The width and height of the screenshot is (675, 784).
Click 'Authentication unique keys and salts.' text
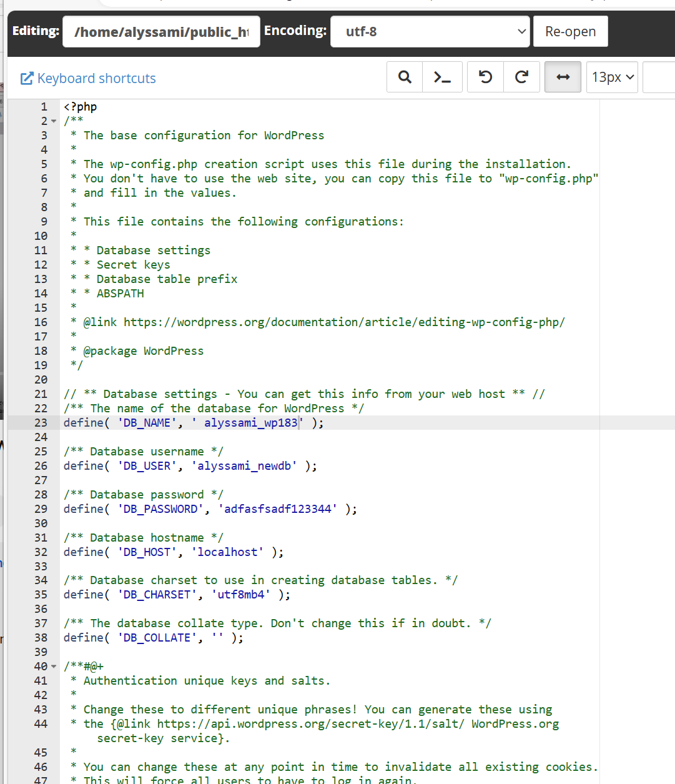(x=207, y=681)
